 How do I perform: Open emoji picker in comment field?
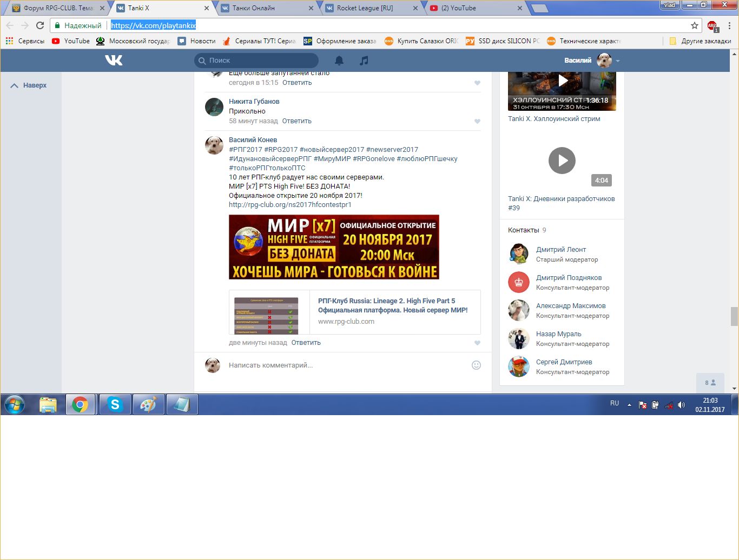tap(476, 365)
